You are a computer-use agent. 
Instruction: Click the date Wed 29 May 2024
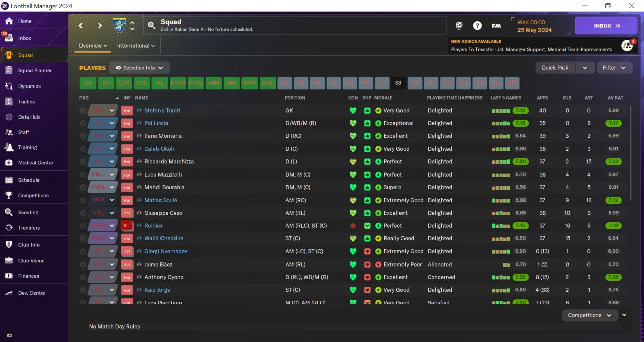[x=534, y=26]
